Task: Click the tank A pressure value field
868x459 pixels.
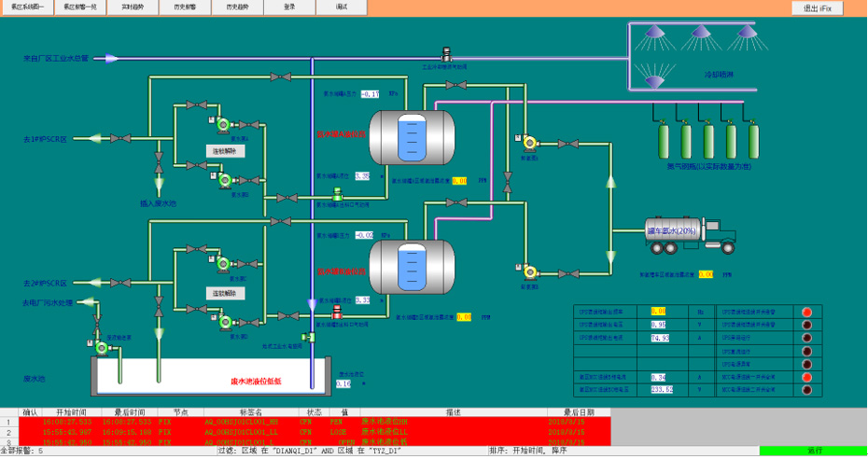Action: point(371,95)
